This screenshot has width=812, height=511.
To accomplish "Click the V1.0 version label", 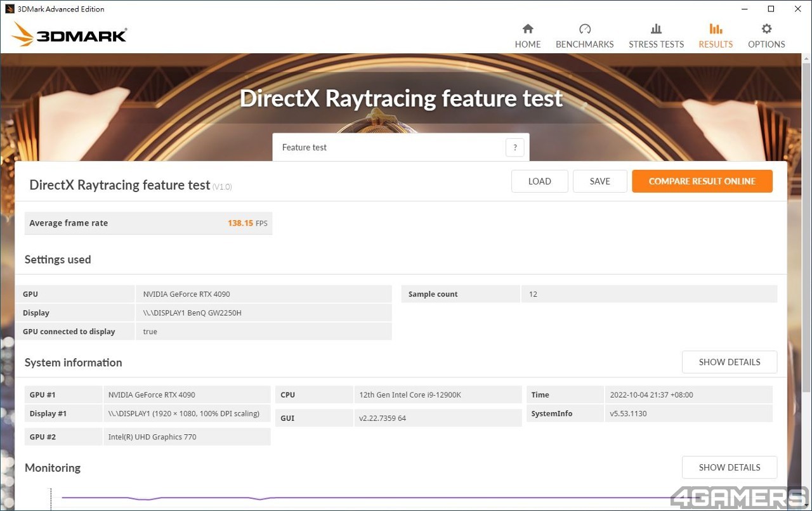I will [222, 187].
